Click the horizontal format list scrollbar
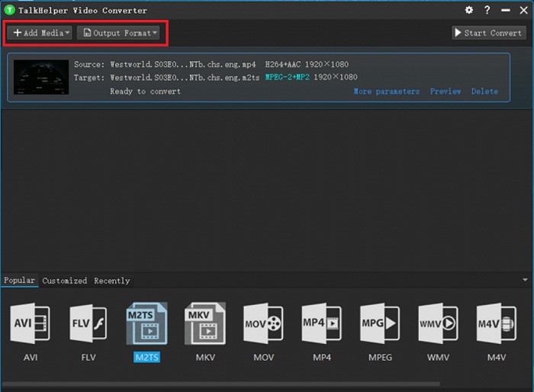Viewport: 534px width, 392px height. click(220, 384)
